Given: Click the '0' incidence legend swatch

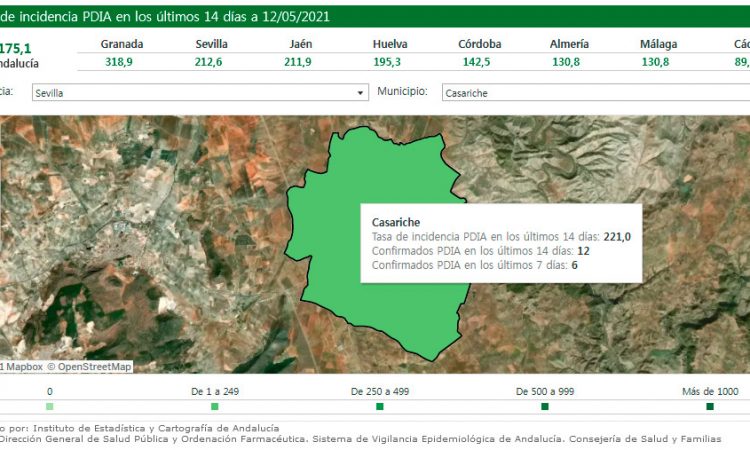Looking at the screenshot, I should click(x=50, y=407).
